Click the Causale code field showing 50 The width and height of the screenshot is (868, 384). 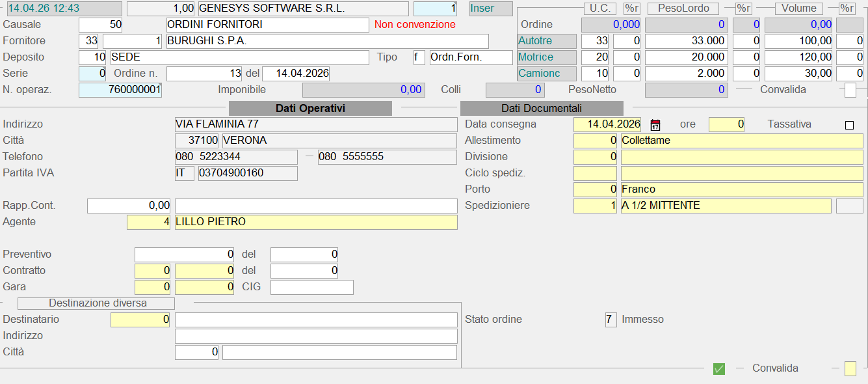100,25
